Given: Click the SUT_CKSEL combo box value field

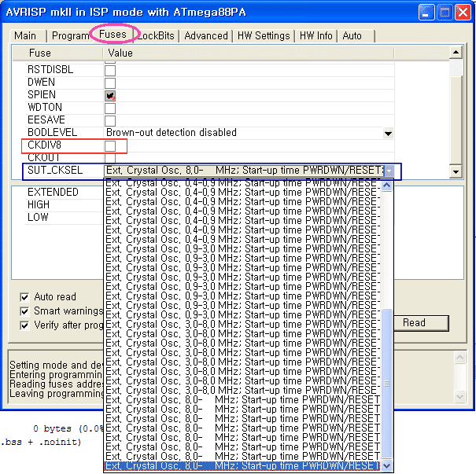Looking at the screenshot, I should point(244,171).
